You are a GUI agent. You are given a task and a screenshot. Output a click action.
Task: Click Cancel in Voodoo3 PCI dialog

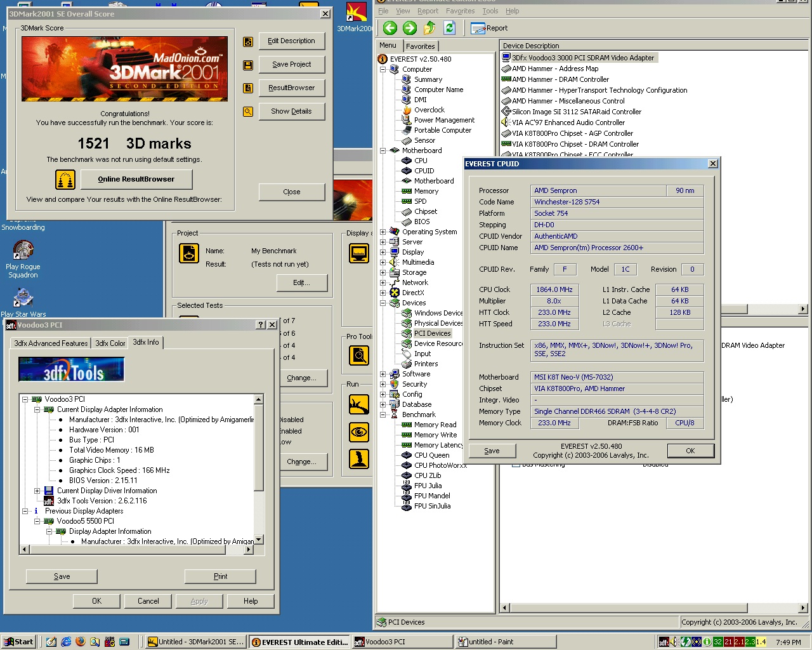click(148, 601)
